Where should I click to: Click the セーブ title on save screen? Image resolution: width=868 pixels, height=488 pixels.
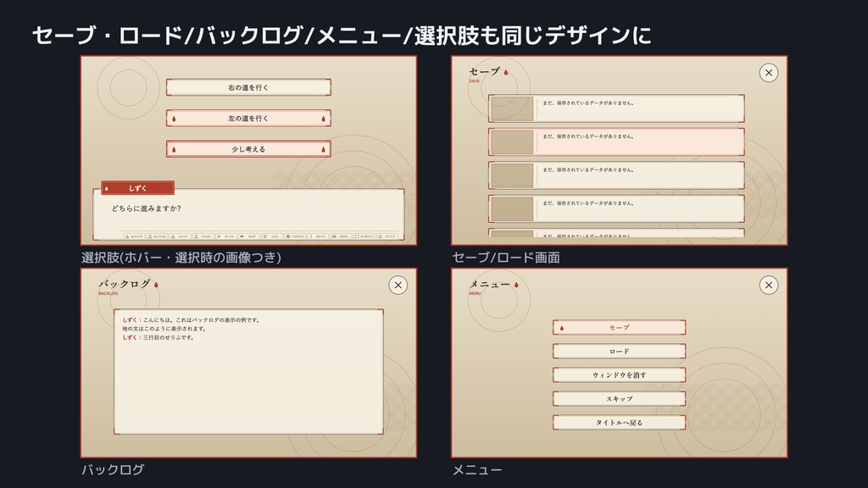tap(484, 71)
